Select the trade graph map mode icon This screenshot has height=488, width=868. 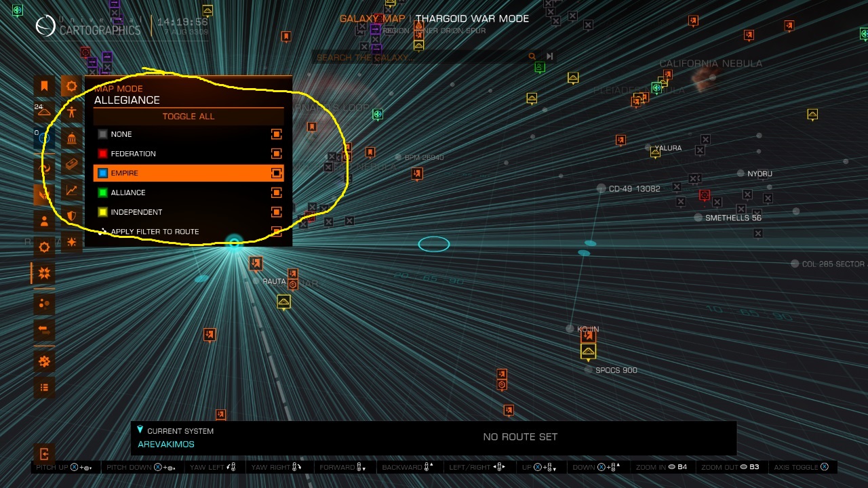coord(71,190)
